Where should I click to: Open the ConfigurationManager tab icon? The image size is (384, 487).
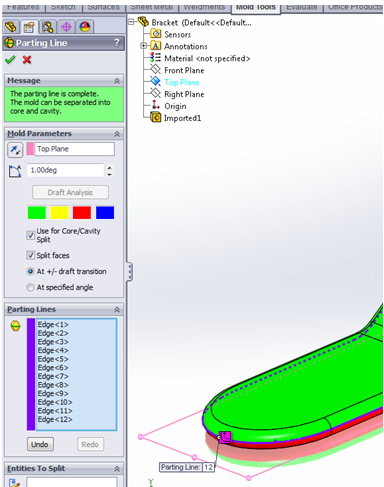click(x=48, y=27)
